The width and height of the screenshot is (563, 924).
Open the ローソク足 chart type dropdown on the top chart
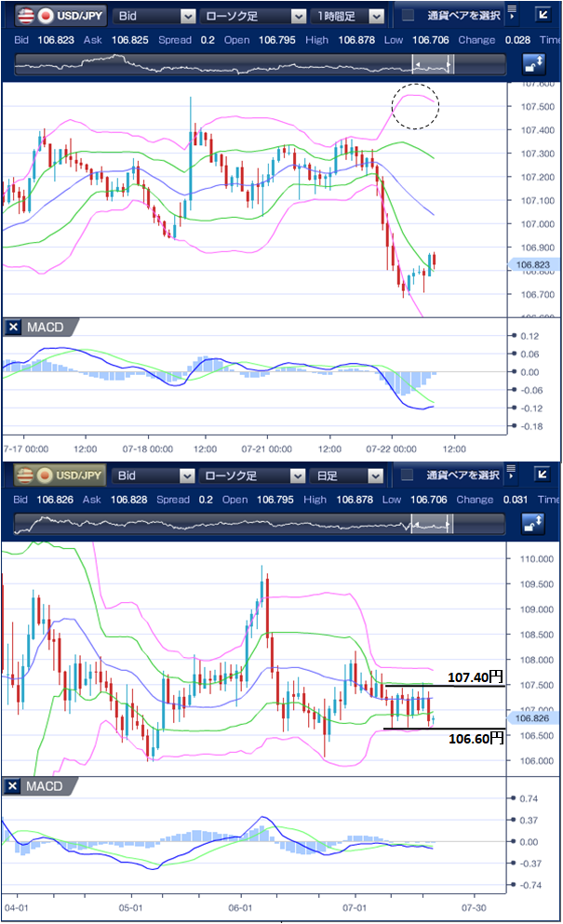(x=254, y=16)
